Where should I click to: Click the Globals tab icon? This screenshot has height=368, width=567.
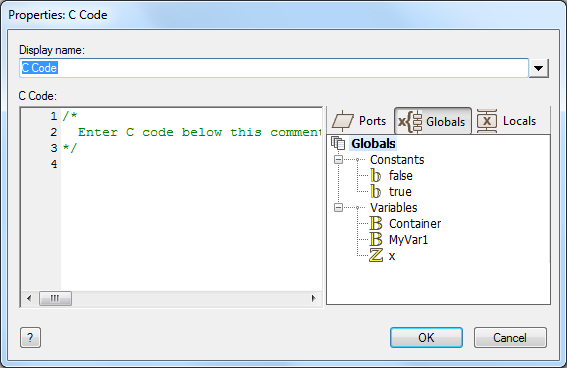(x=410, y=121)
